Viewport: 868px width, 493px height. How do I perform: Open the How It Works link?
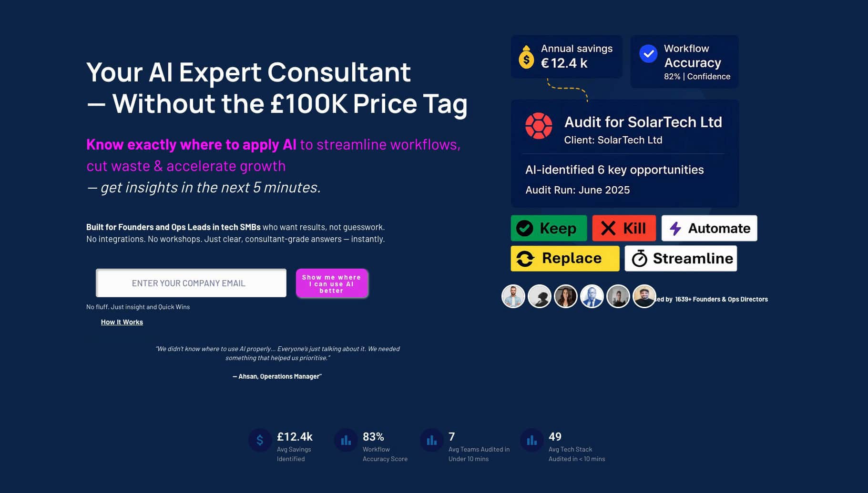click(122, 322)
